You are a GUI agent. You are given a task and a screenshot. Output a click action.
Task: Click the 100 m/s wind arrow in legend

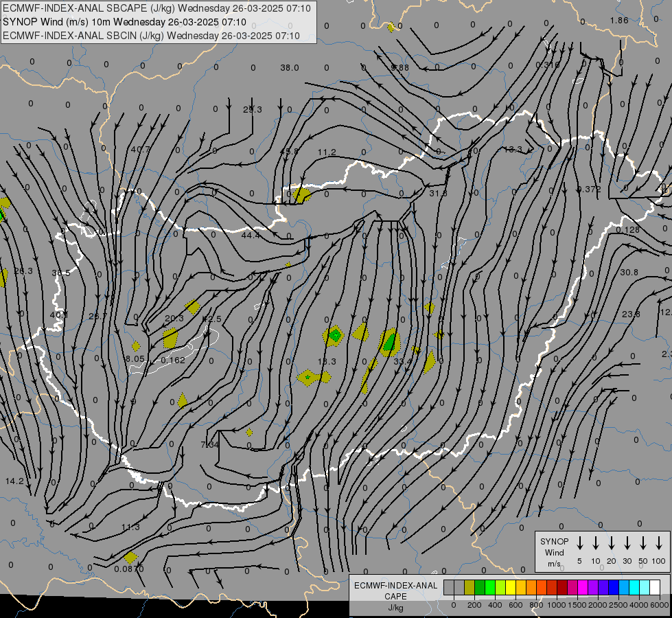pos(659,543)
